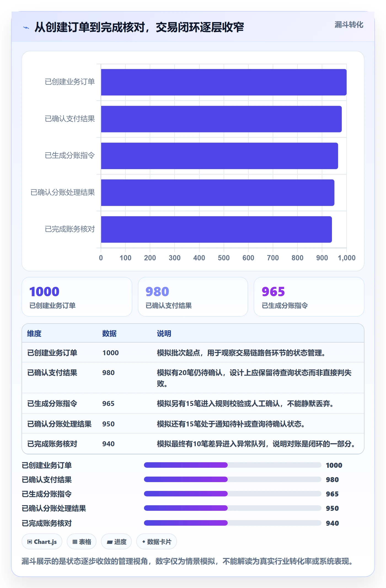Click the Chart.js tag chip

pyautogui.click(x=42, y=542)
